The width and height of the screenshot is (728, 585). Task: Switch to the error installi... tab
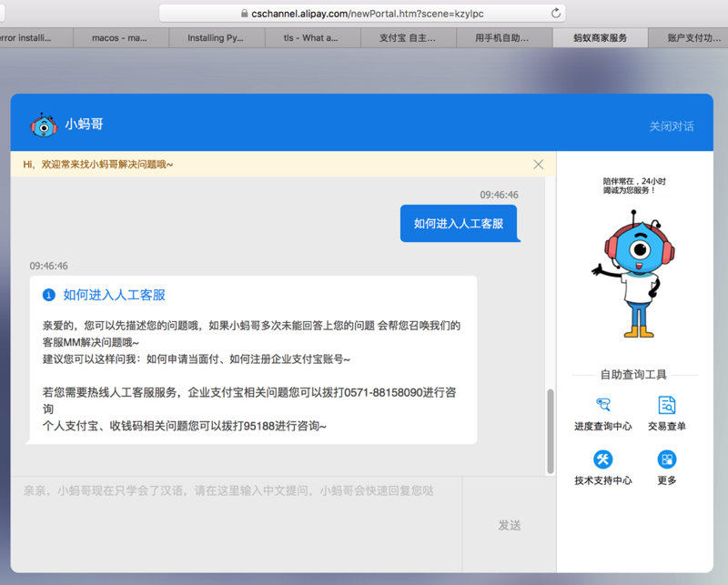[x=36, y=37]
